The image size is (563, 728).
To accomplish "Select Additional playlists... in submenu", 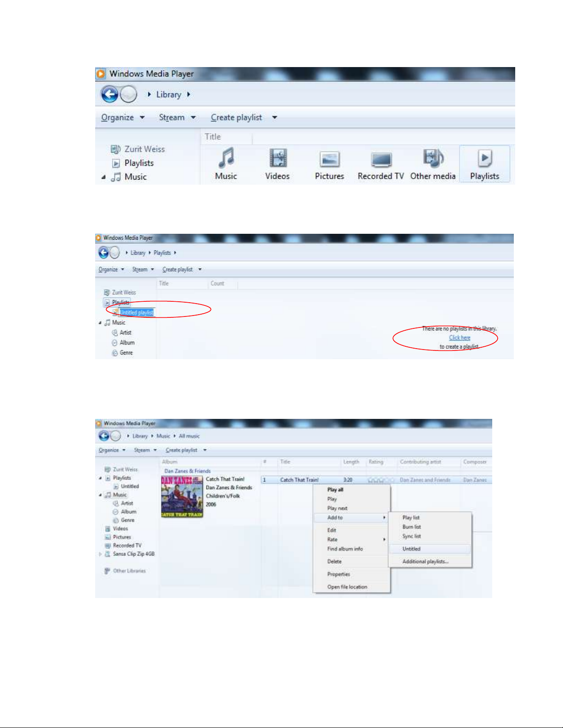I will click(425, 561).
